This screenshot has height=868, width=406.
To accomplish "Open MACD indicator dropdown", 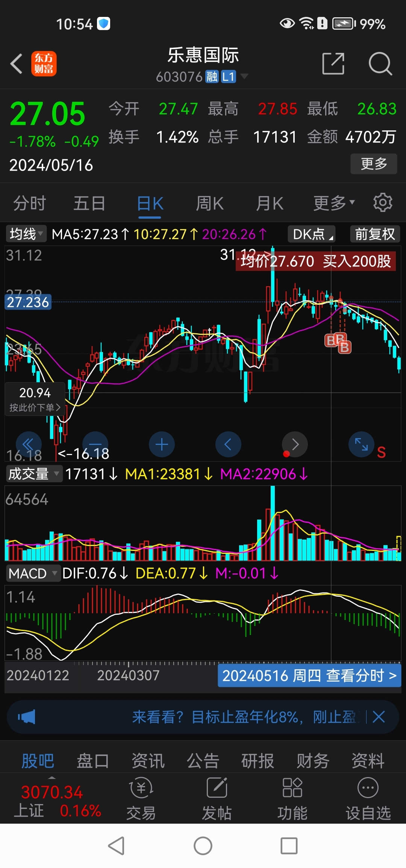I will [33, 573].
